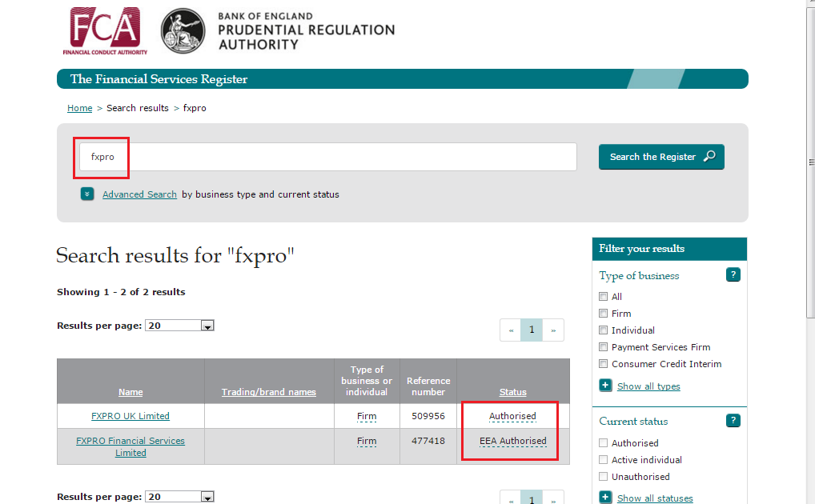This screenshot has width=815, height=504.
Task: Tick the Authorised status checkbox
Action: (604, 442)
